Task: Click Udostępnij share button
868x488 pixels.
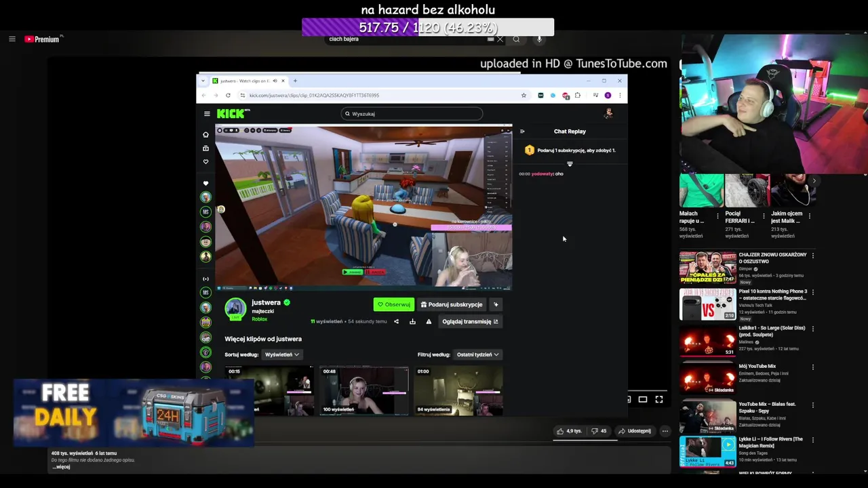Action: pyautogui.click(x=635, y=431)
